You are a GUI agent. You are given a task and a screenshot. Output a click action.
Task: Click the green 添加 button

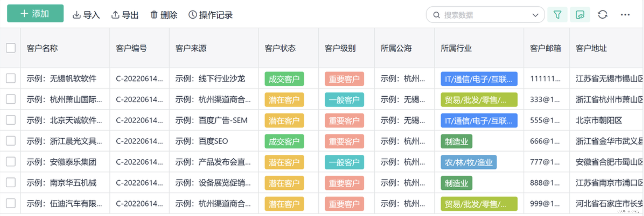coord(35,13)
